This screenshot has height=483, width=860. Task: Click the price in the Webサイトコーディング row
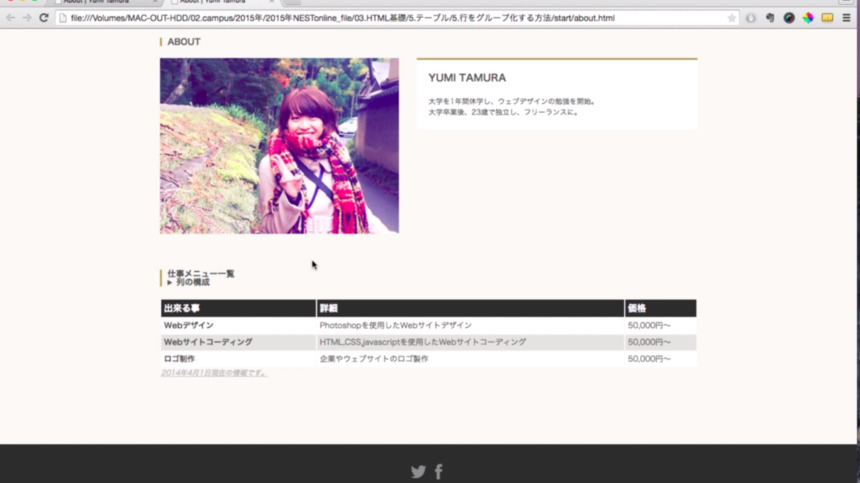click(661, 342)
